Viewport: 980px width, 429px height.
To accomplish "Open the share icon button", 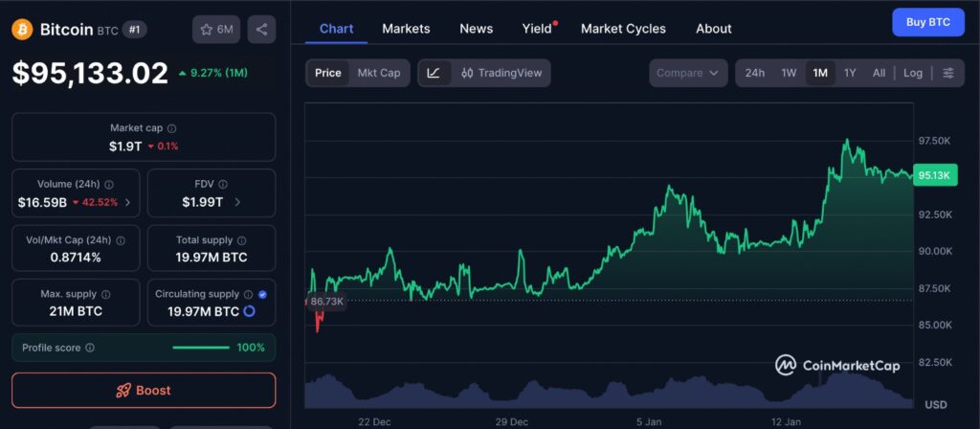I will (261, 30).
